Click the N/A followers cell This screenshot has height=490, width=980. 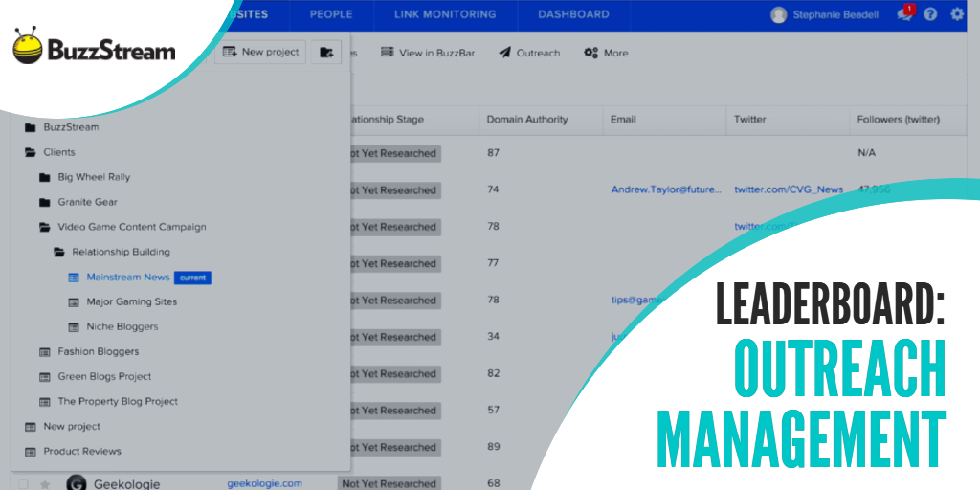coord(866,153)
